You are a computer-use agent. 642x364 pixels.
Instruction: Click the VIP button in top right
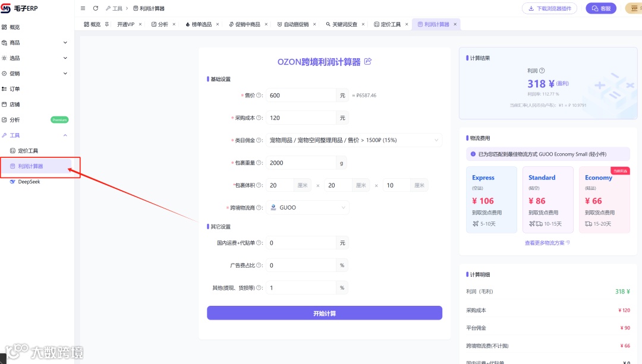[634, 8]
